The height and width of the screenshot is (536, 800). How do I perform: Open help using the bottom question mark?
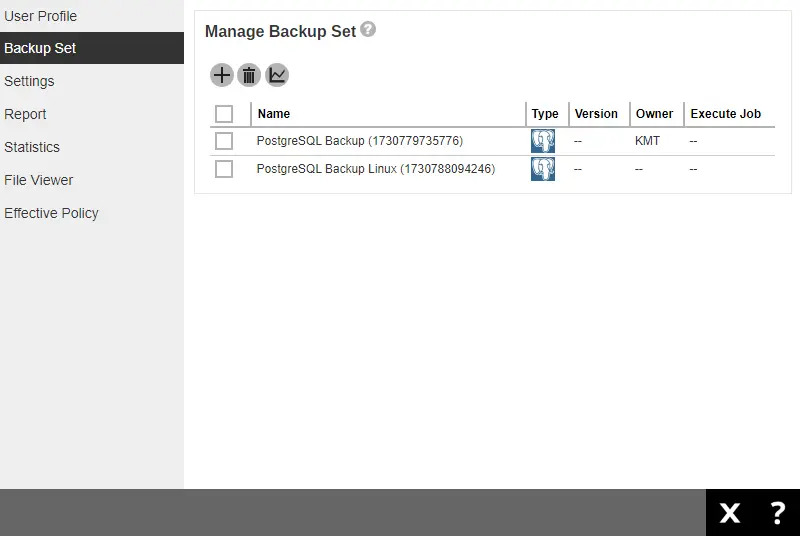tap(777, 513)
